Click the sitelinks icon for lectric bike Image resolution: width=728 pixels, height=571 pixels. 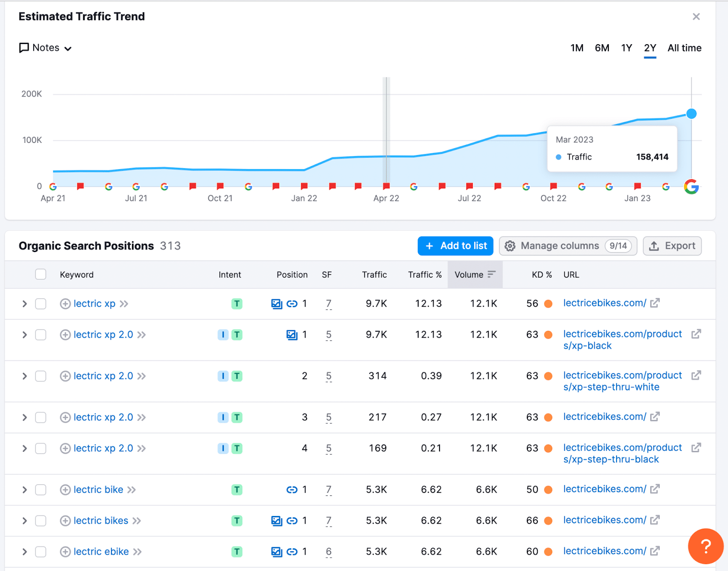pyautogui.click(x=292, y=490)
